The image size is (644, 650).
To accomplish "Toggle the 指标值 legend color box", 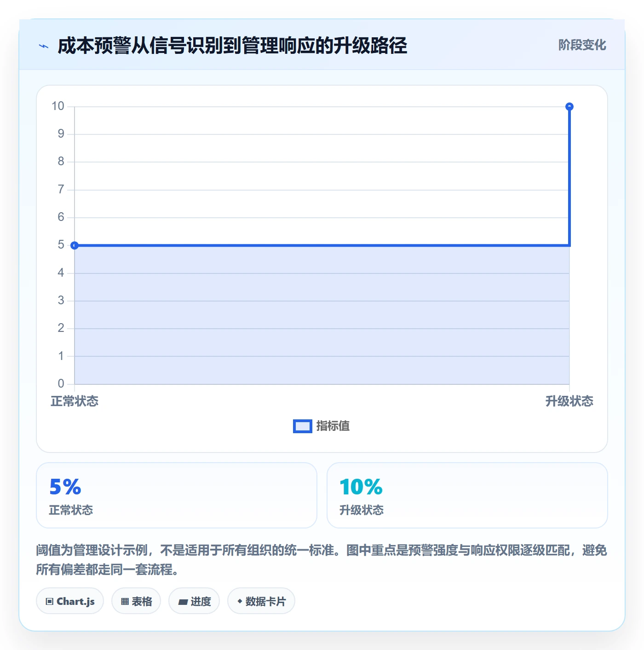I will tap(303, 426).
